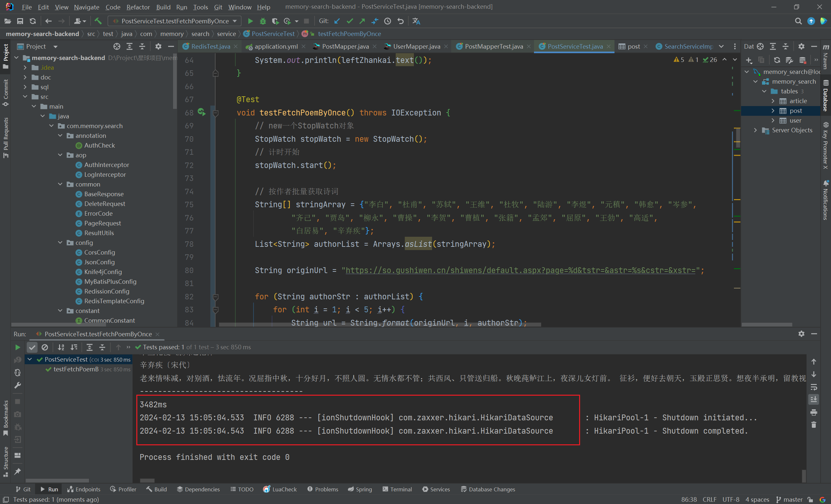Collapse PostServiceTest node in test results
Screen dimensions: 831x504
(x=30, y=359)
